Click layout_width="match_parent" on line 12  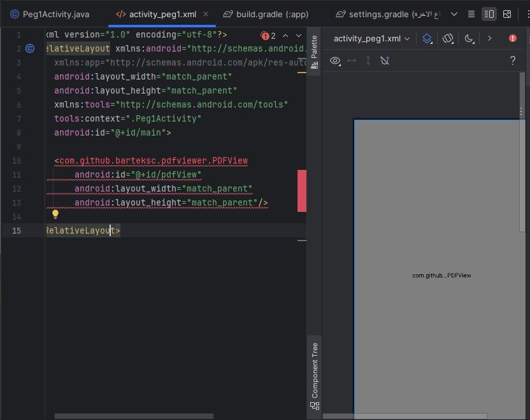click(163, 189)
